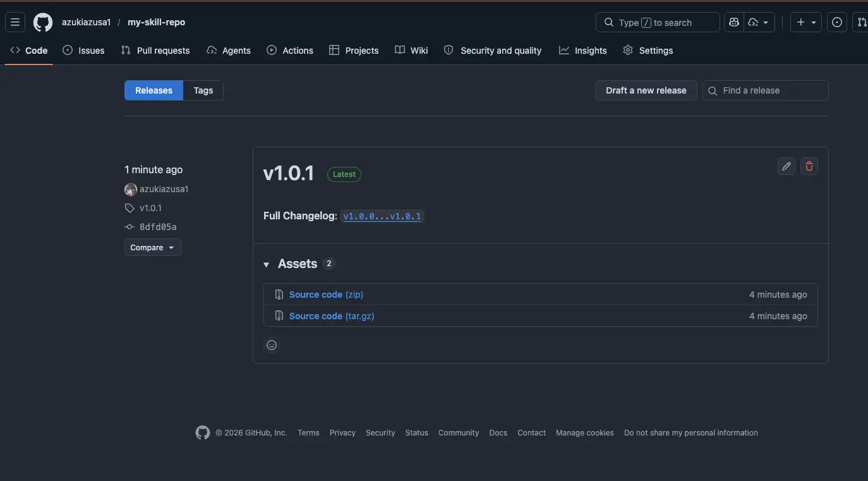The width and height of the screenshot is (868, 481).
Task: Open the Pull requests tab
Action: [155, 51]
